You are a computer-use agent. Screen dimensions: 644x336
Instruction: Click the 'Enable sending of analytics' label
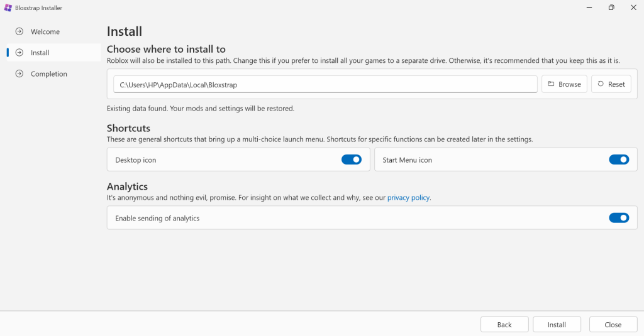(x=157, y=219)
